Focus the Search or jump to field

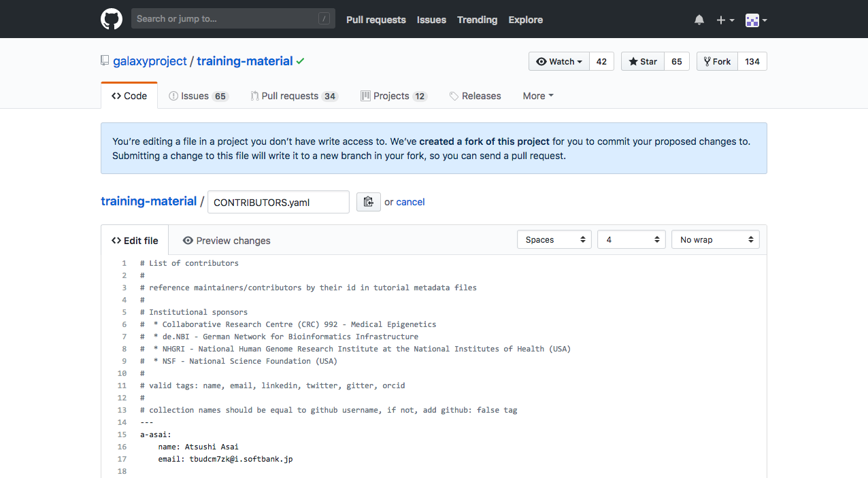(233, 18)
